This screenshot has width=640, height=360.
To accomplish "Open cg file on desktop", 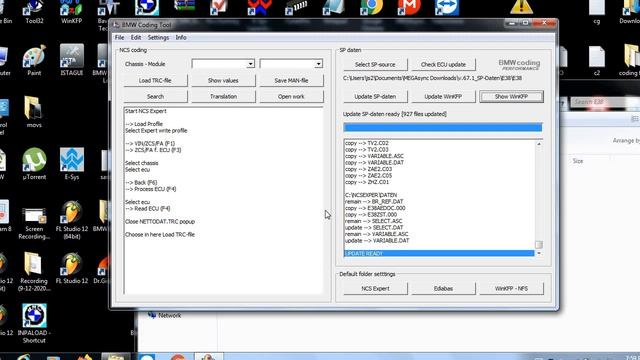I will pyautogui.click(x=597, y=12).
